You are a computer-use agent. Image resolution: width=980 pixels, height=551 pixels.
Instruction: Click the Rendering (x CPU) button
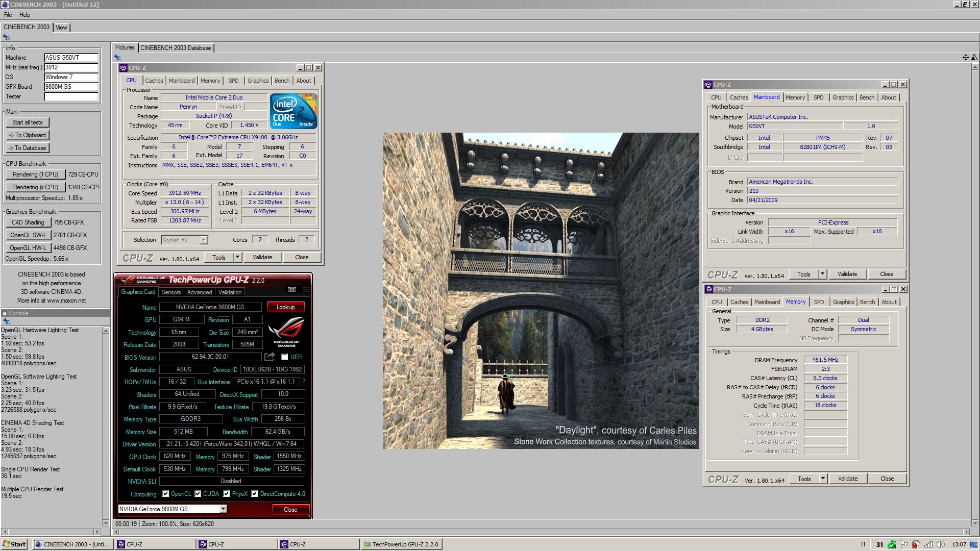35,187
